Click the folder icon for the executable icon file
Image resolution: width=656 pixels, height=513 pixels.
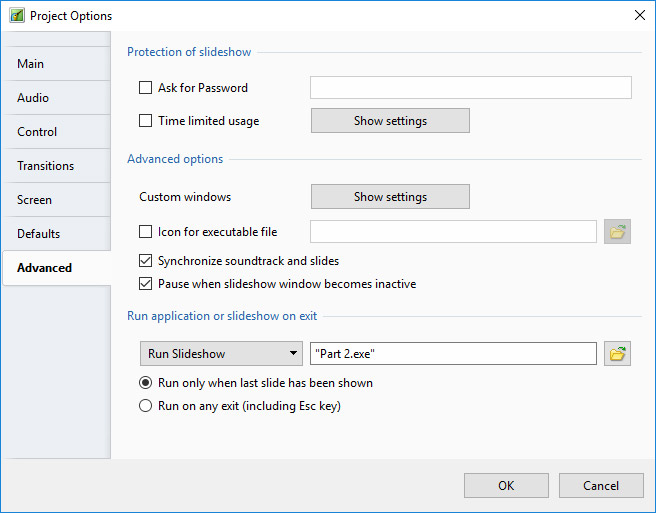(617, 232)
